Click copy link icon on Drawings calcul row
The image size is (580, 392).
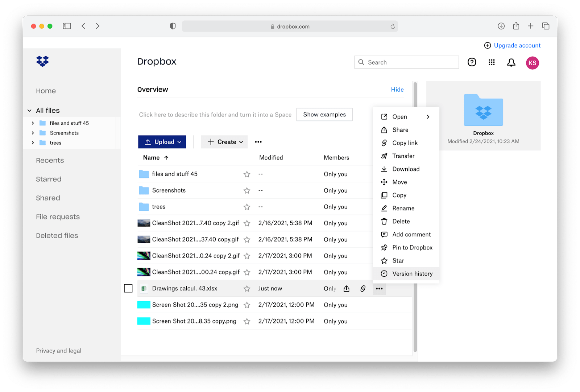[363, 289]
